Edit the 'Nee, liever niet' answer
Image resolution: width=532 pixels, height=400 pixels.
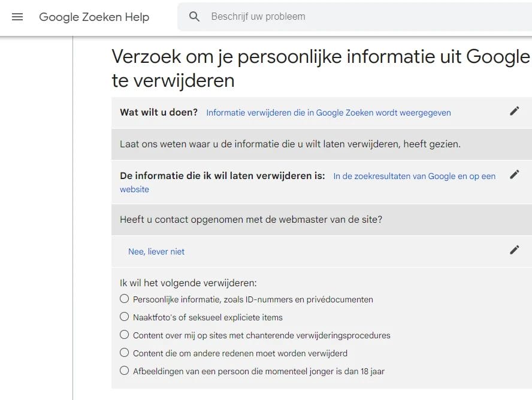pos(514,250)
